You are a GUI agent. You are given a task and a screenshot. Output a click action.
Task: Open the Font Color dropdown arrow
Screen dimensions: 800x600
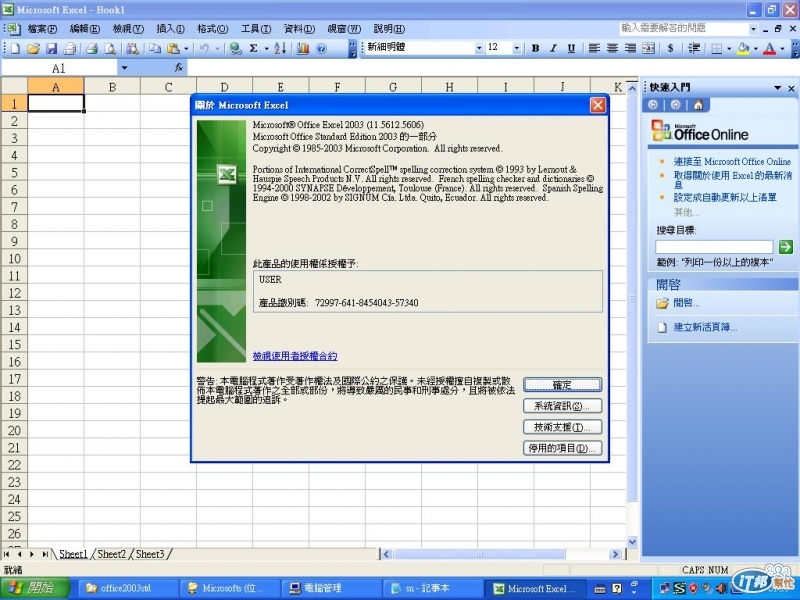(x=782, y=48)
